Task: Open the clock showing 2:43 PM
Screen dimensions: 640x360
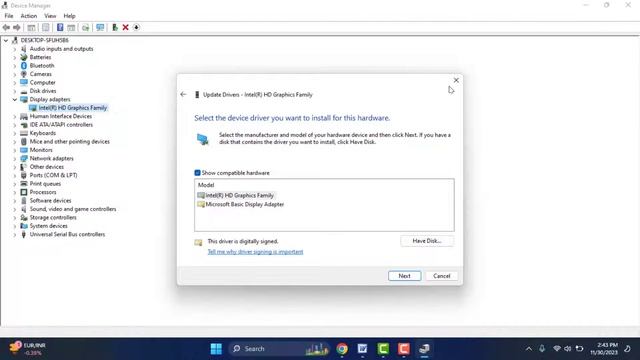Action: click(x=604, y=349)
